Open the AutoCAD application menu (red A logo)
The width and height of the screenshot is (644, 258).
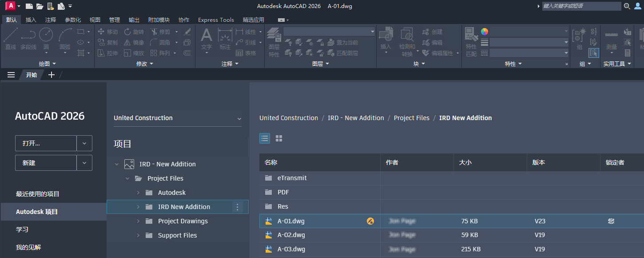[x=10, y=6]
